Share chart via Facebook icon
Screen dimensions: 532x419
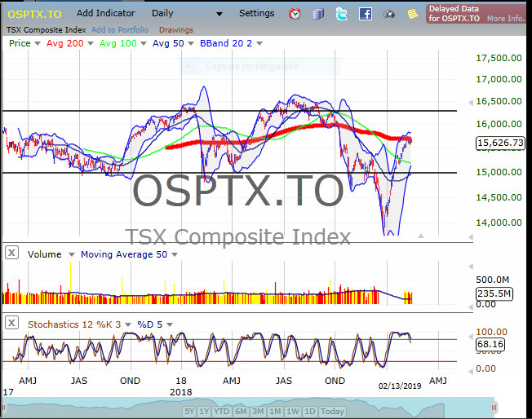pyautogui.click(x=365, y=14)
